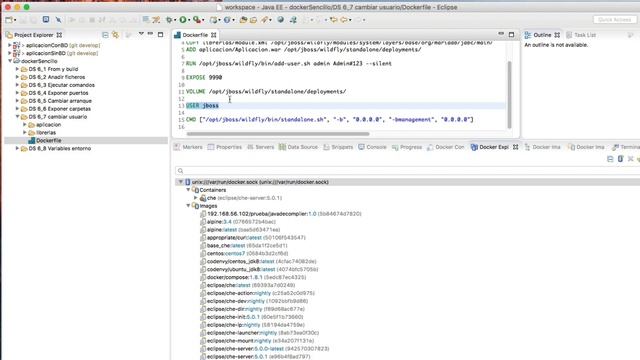Minimize the Dockerfile editor area
The image size is (640, 360).
click(x=501, y=34)
